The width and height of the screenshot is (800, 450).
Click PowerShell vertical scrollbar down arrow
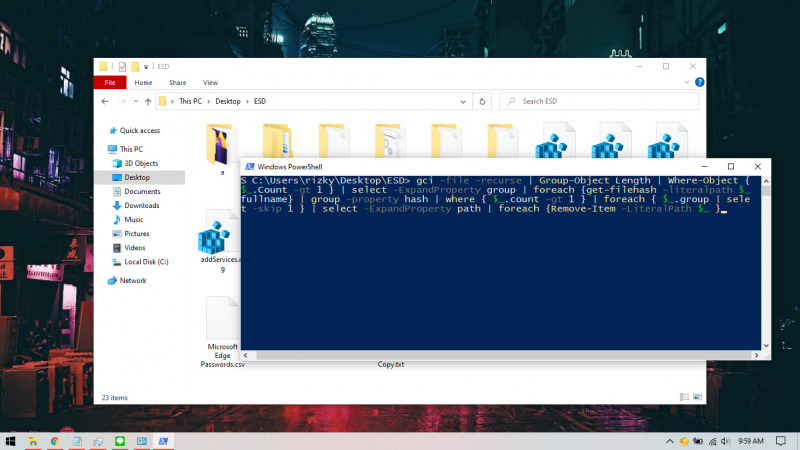766,345
